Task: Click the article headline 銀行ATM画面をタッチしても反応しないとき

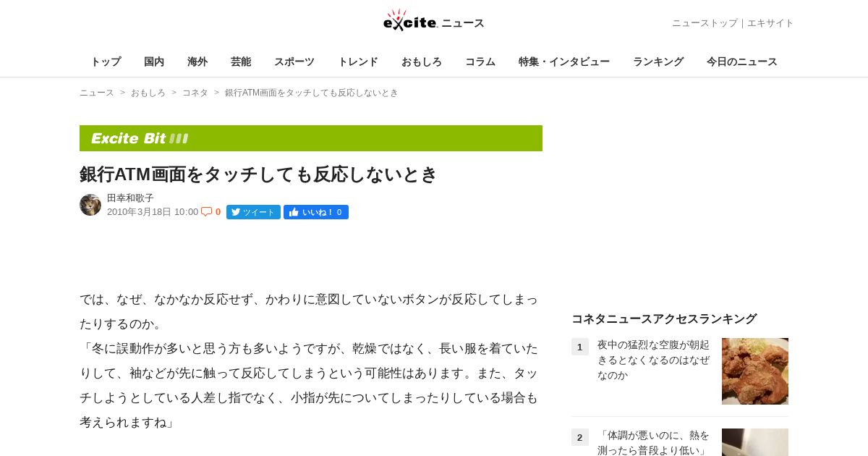Action: [259, 174]
